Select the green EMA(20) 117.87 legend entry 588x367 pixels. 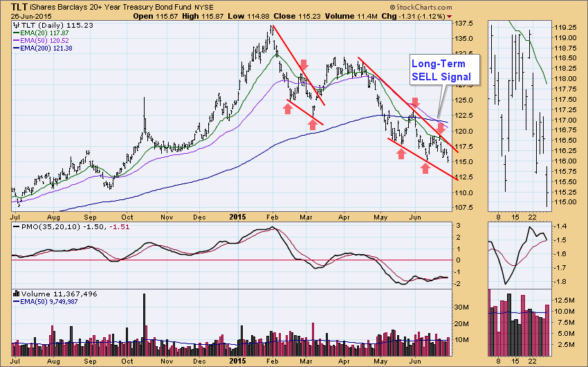click(41, 33)
